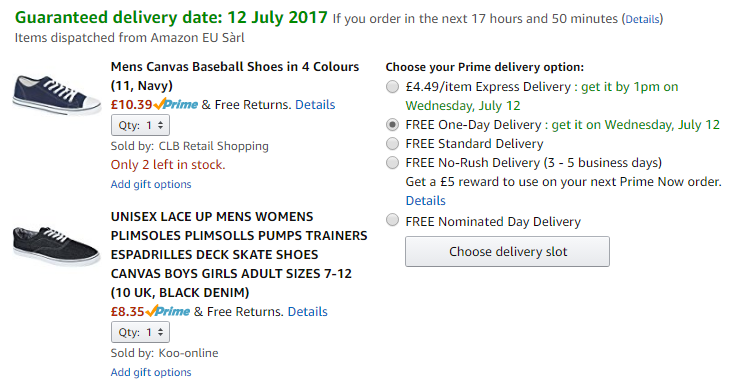Viewport: 750px width, 390px height.
Task: Click the Prime logo next to £10.39
Action: (176, 104)
